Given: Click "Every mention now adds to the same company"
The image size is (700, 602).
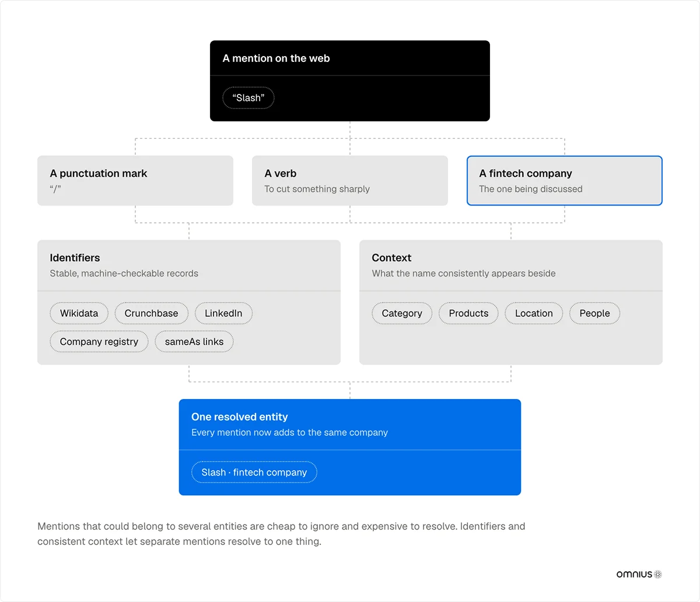Looking at the screenshot, I should click(290, 433).
